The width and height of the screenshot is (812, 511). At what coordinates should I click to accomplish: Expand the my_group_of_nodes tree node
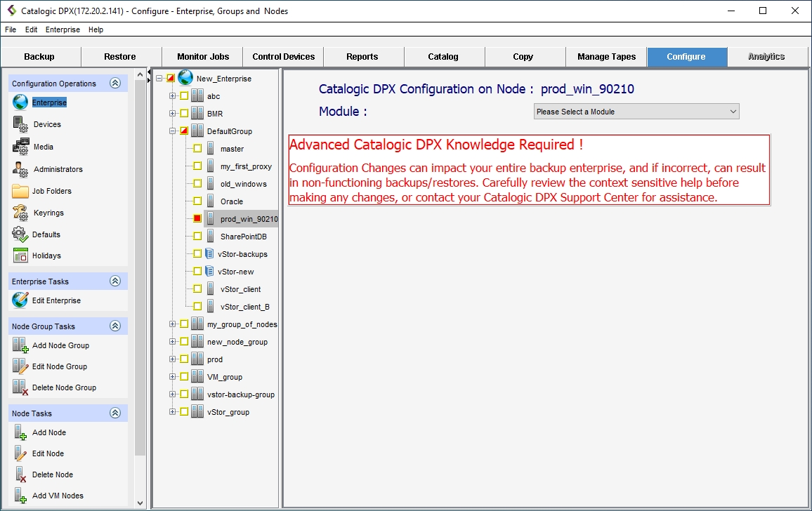(x=172, y=324)
